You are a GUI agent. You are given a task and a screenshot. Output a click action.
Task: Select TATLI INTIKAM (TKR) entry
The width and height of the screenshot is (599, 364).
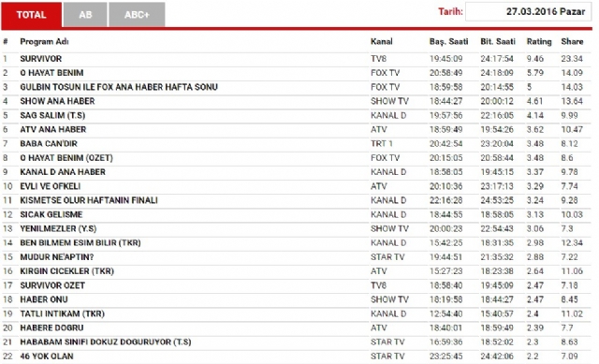[63, 313]
